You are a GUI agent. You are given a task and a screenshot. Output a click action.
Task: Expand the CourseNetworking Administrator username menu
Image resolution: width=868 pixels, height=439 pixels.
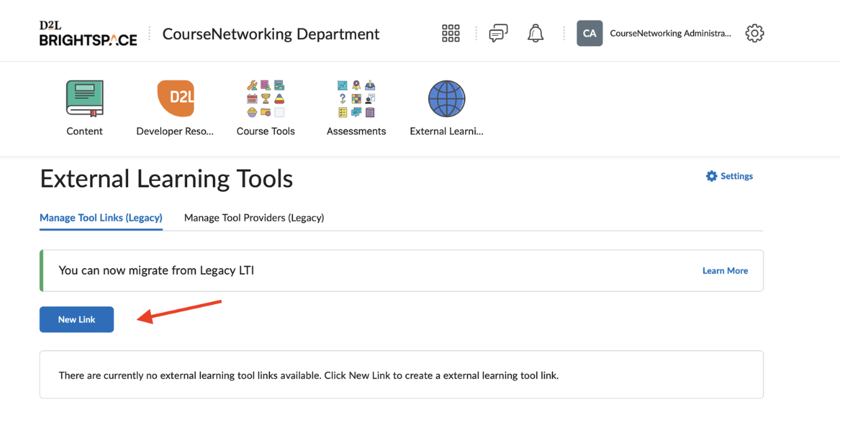coord(670,33)
